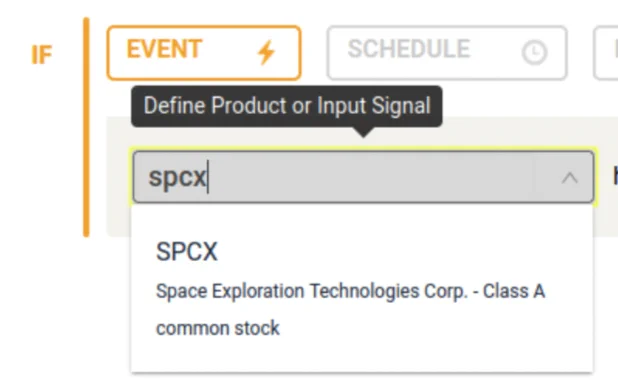Image resolution: width=618 pixels, height=384 pixels.
Task: Click the orange IF label
Action: coord(41,55)
